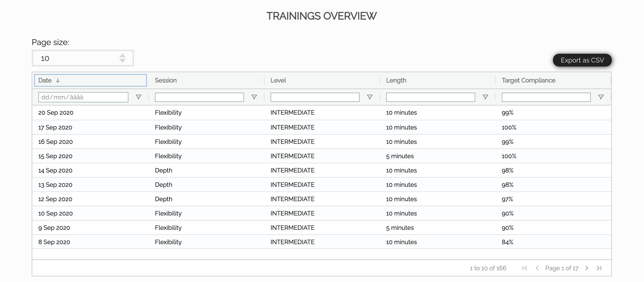Sort by the Session column header
Image resolution: width=644 pixels, height=282 pixels.
point(166,80)
